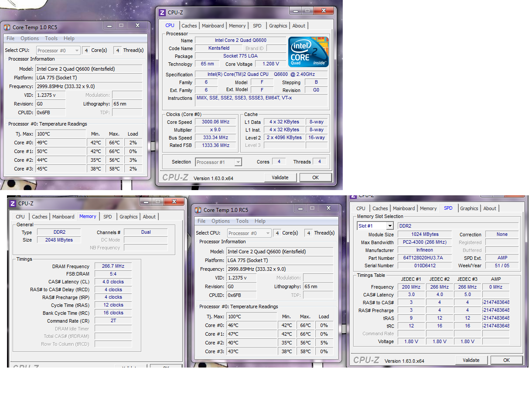The image size is (532, 395).
Task: Go to Caches tab in the CPU-Z SPD window
Action: pyautogui.click(x=380, y=208)
